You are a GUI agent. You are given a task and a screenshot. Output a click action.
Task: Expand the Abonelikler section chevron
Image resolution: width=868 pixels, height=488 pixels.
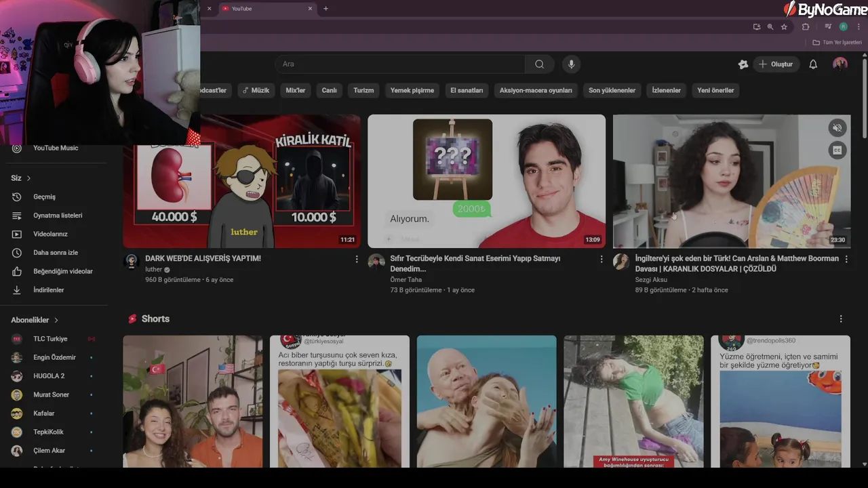[56, 320]
